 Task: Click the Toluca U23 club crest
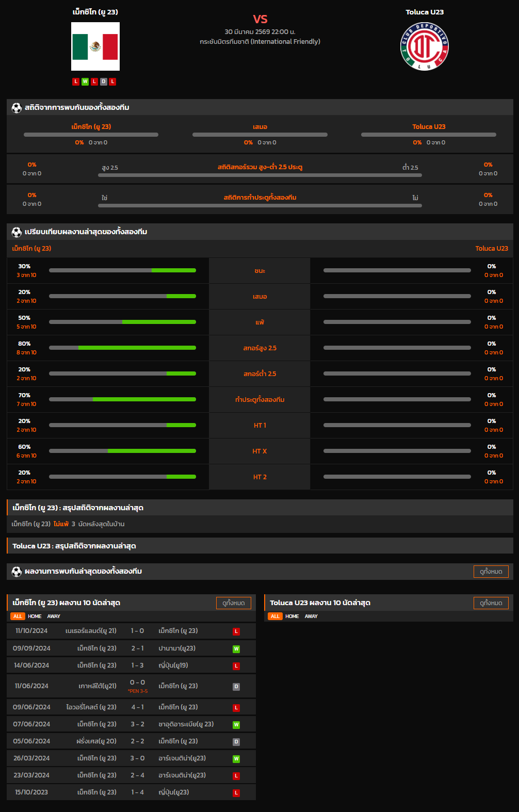click(x=425, y=46)
